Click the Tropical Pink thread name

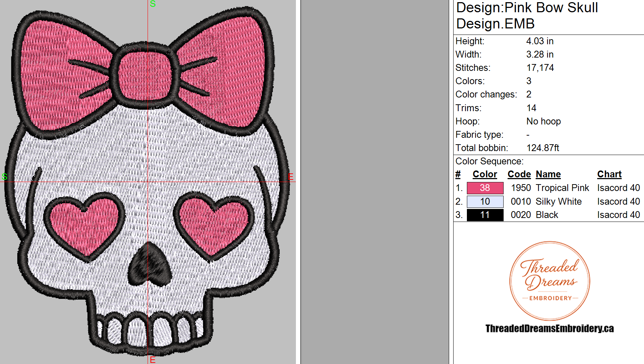click(562, 188)
